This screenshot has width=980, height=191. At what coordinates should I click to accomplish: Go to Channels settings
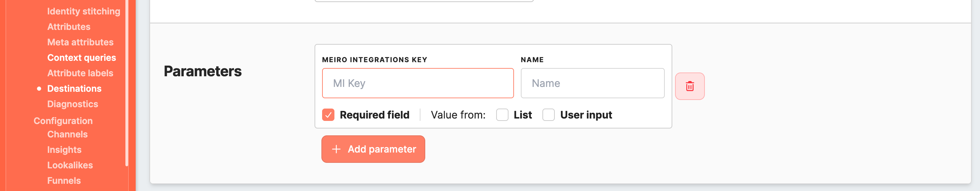tap(67, 134)
